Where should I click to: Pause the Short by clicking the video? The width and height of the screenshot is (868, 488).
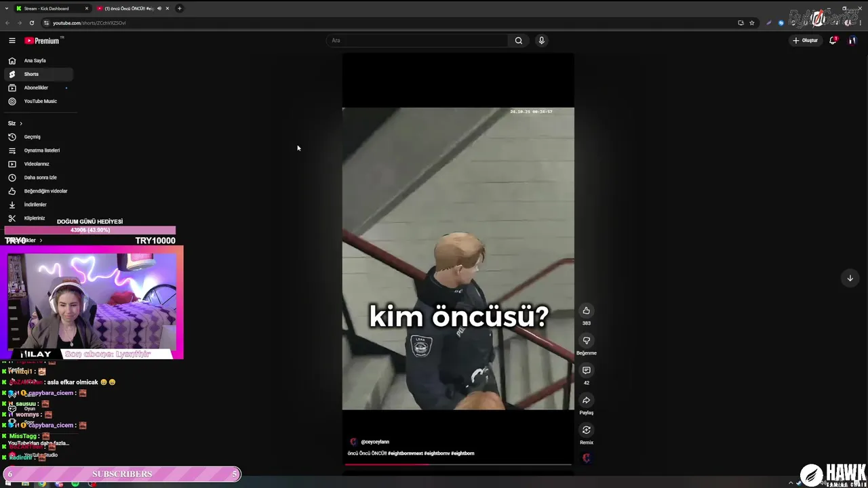click(458, 258)
